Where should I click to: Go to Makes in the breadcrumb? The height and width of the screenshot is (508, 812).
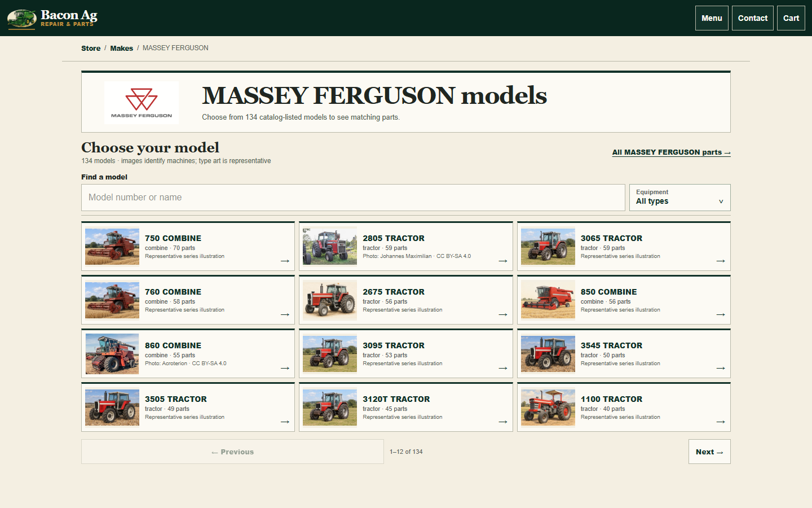(x=122, y=49)
